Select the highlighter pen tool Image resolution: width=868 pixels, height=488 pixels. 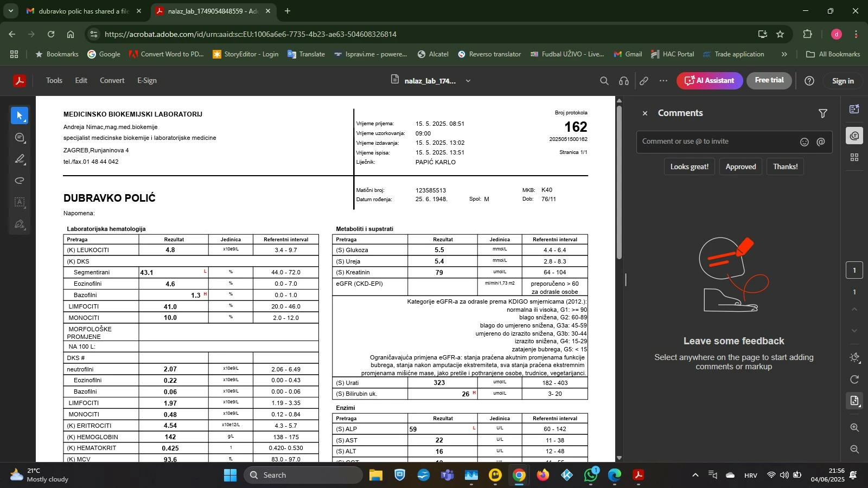click(x=20, y=159)
